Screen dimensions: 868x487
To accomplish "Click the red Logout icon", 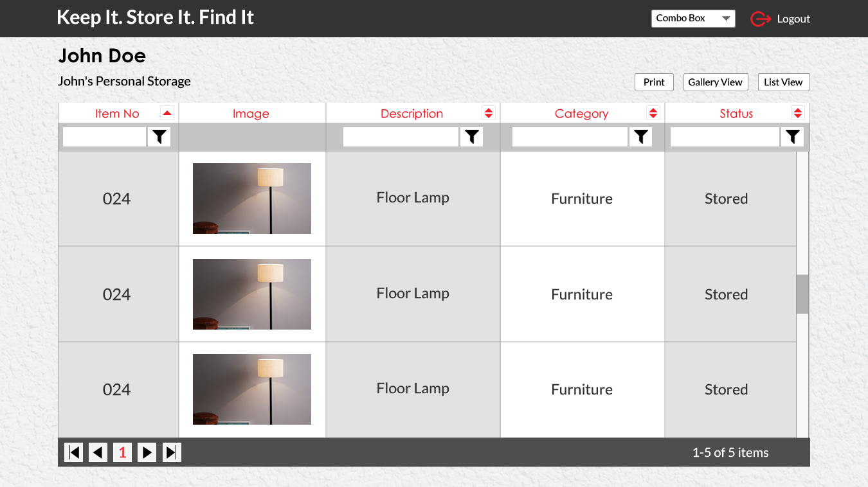I will pyautogui.click(x=761, y=19).
